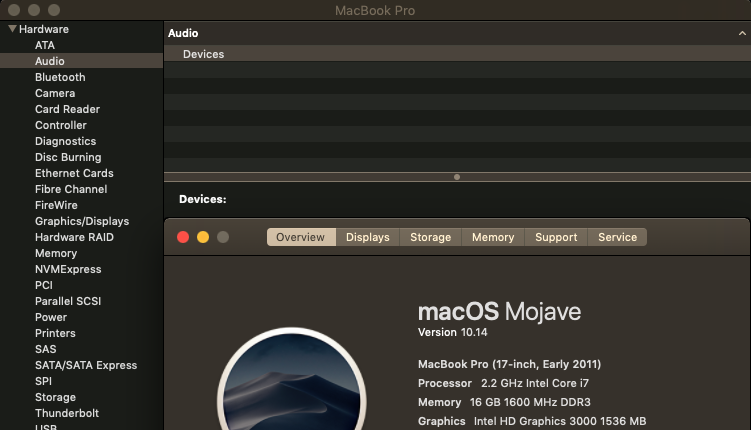Click the 16 GB 1600 MHz DDR3 value
This screenshot has width=751, height=430.
[530, 402]
